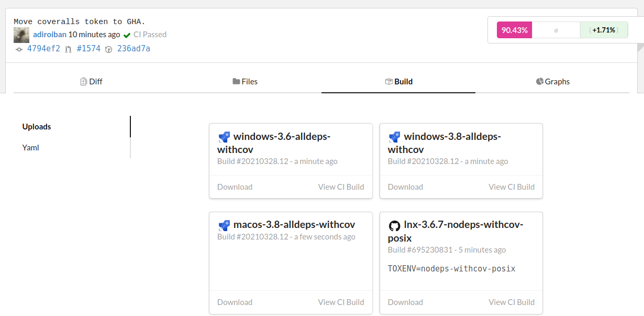Select Uploads in the sidebar
Screen dimensions: 644x316
(x=37, y=127)
